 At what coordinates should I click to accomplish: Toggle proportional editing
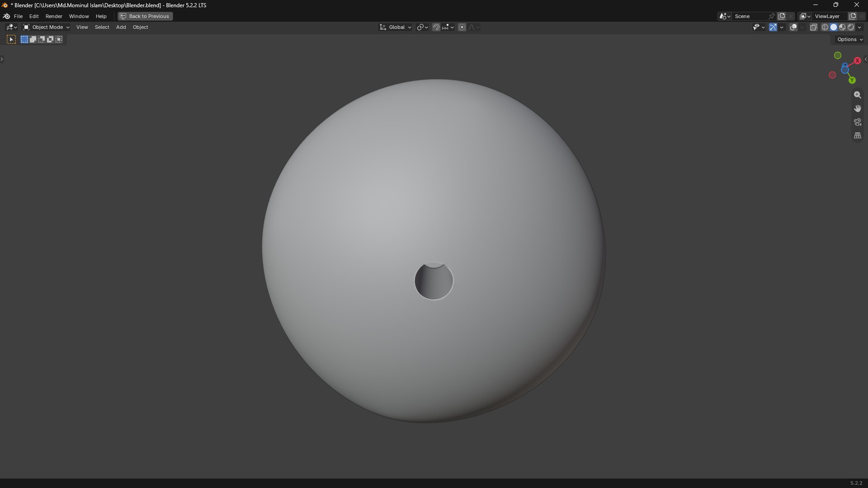462,27
